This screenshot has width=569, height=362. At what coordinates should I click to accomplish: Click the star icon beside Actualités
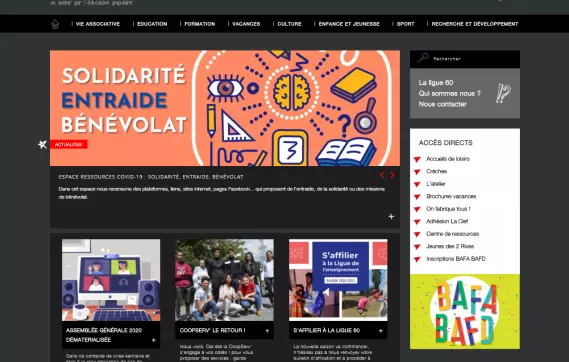[42, 144]
